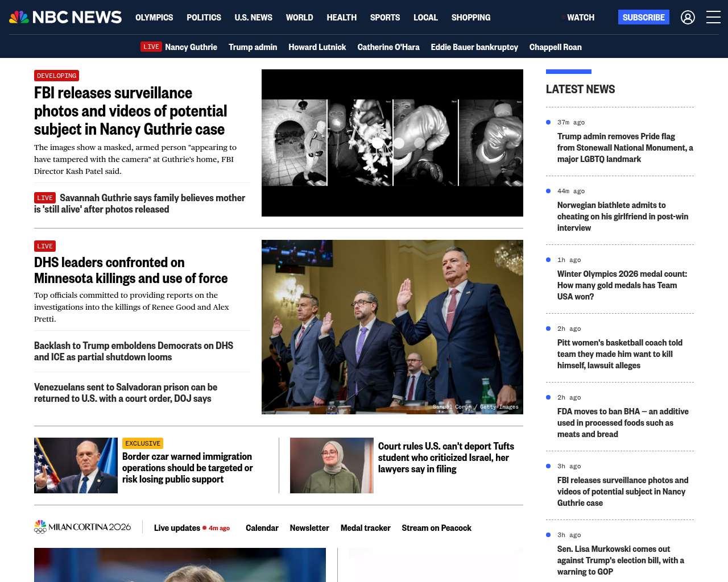728x582 pixels.
Task: Open the DHS hearing swearing-in photo
Action: point(392,327)
